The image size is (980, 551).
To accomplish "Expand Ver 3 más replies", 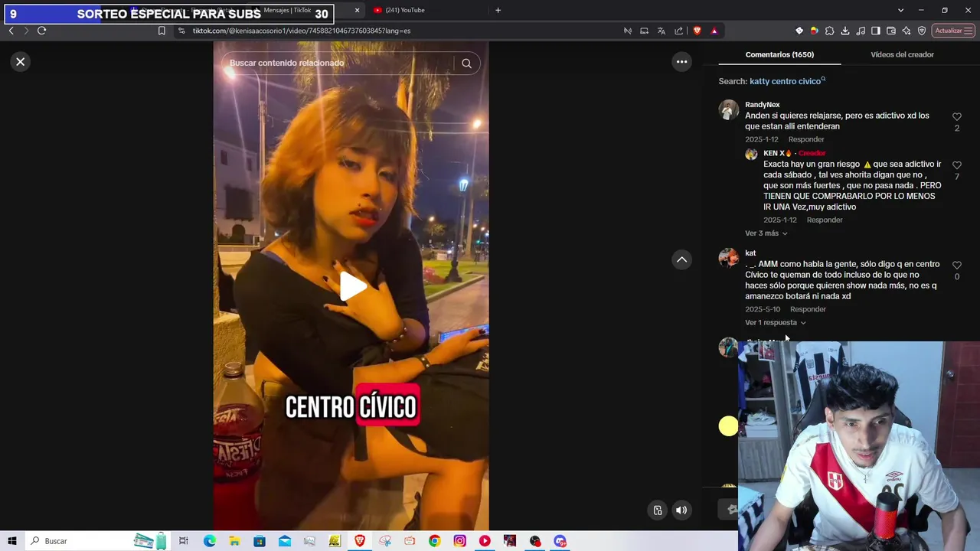I will pos(766,233).
